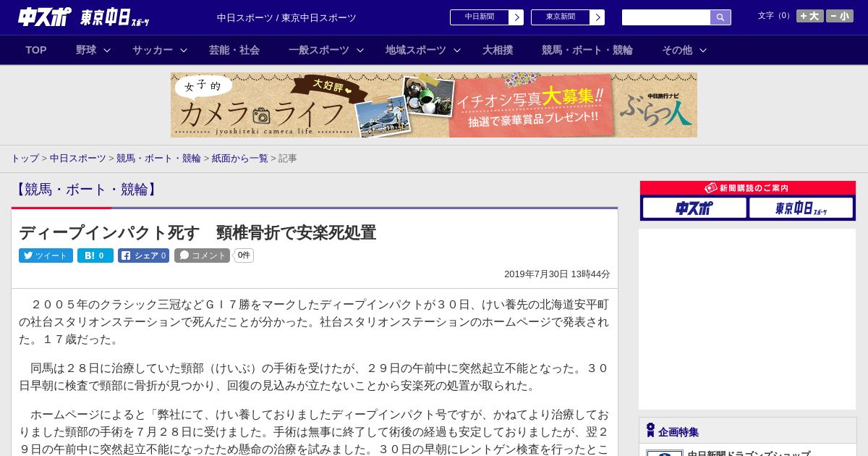Screen dimensions: 868x456
Task: Click the 0件 comment count
Action: pos(244,256)
